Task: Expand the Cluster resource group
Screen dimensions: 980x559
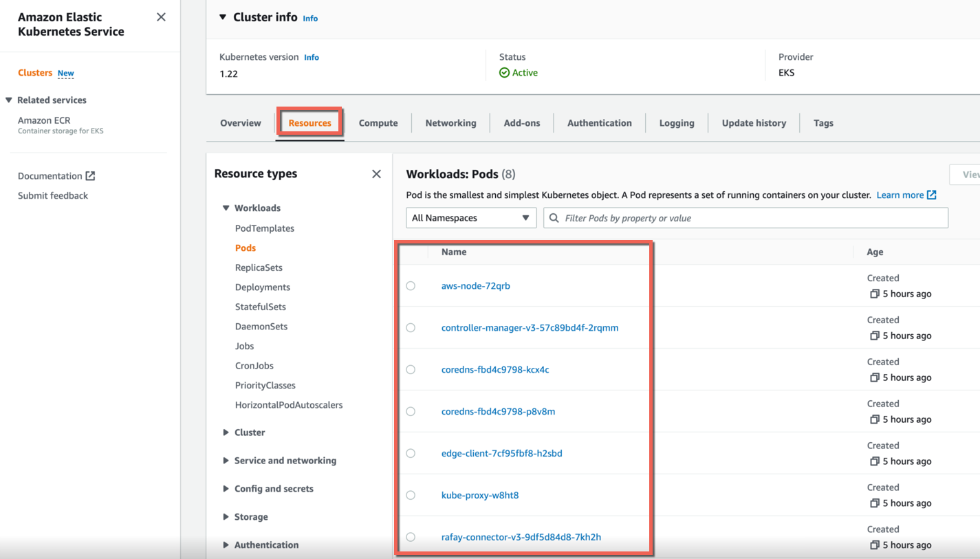Action: 226,432
